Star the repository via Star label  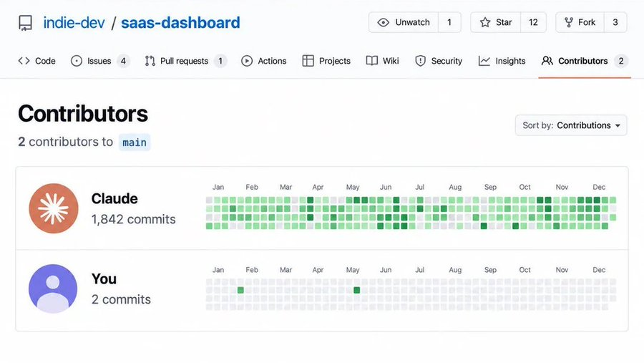[x=504, y=22]
